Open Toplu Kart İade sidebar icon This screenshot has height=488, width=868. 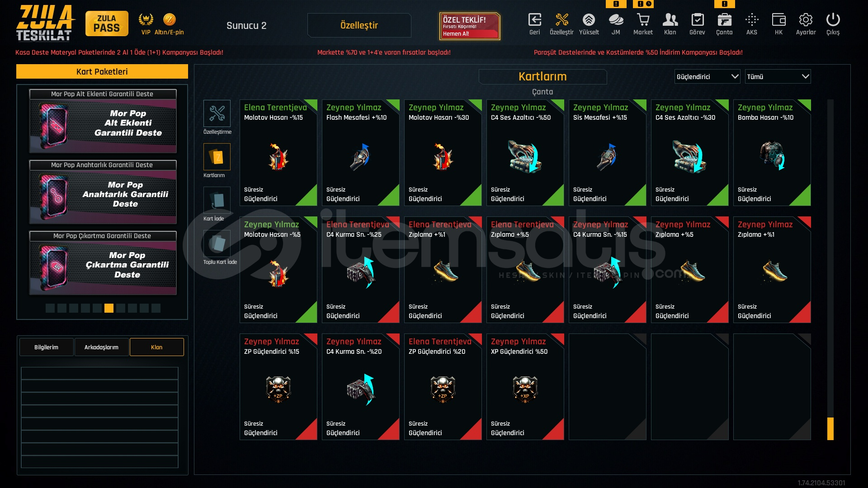coord(217,244)
